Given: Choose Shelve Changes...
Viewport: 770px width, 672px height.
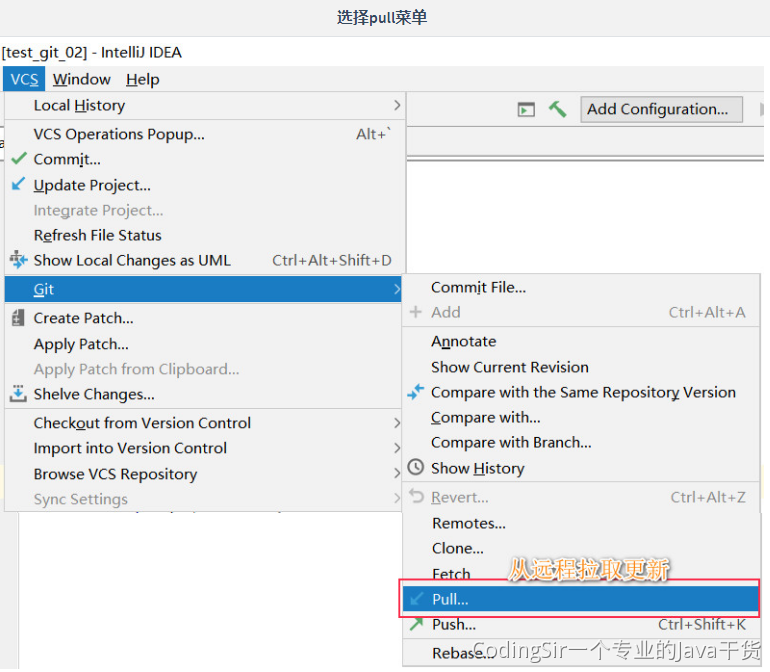Looking at the screenshot, I should click(203, 394).
